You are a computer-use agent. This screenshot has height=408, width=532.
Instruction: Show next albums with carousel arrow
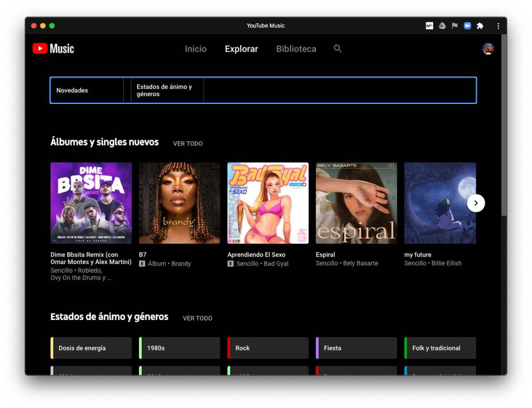click(x=476, y=203)
